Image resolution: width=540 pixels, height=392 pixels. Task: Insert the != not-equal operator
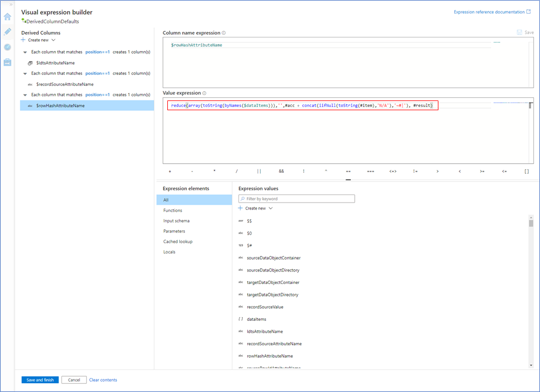(415, 171)
